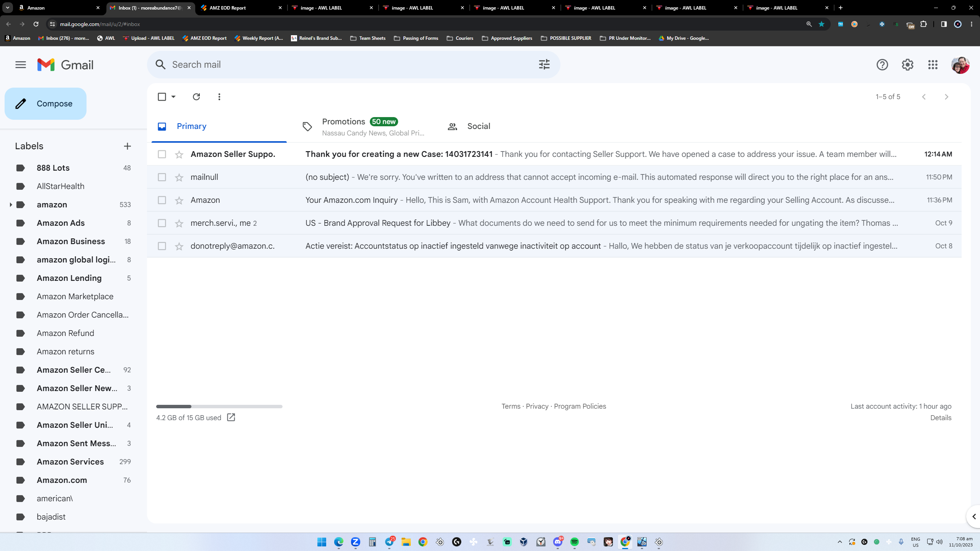Open the Terms link
Viewport: 980px width, 551px height.
coord(511,406)
